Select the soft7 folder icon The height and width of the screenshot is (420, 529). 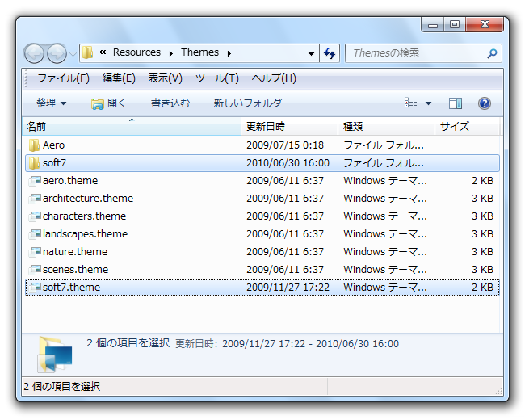coord(34,163)
